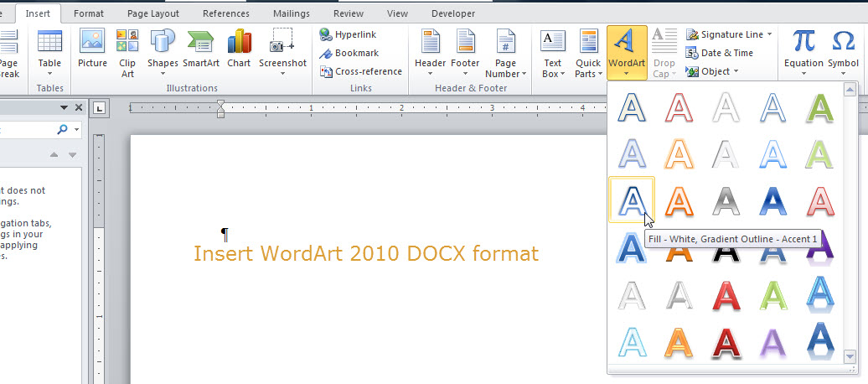868x384 pixels.
Task: Select the green beveled WordArt in row five
Action: pos(772,295)
